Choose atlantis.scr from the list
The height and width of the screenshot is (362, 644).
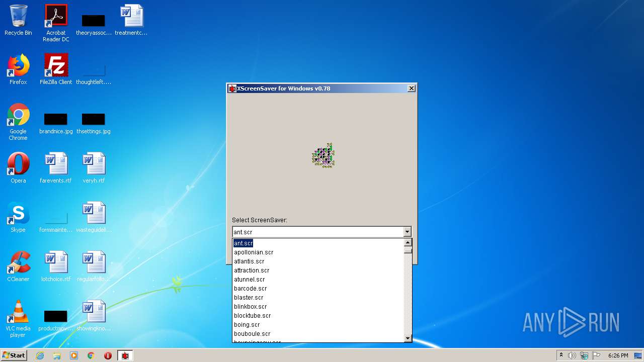pos(318,261)
